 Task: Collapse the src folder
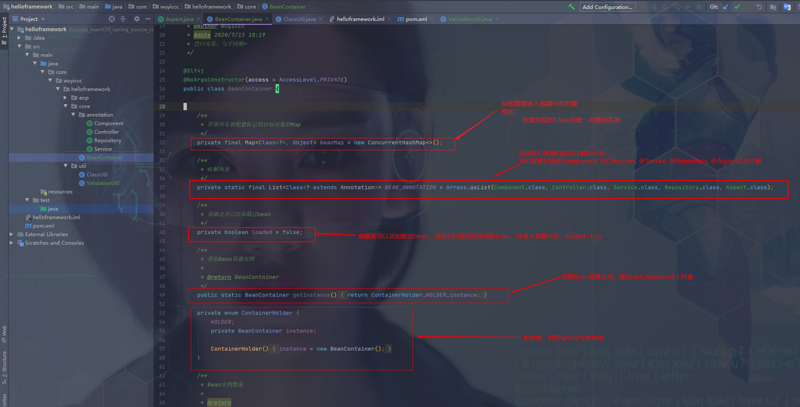[x=19, y=46]
